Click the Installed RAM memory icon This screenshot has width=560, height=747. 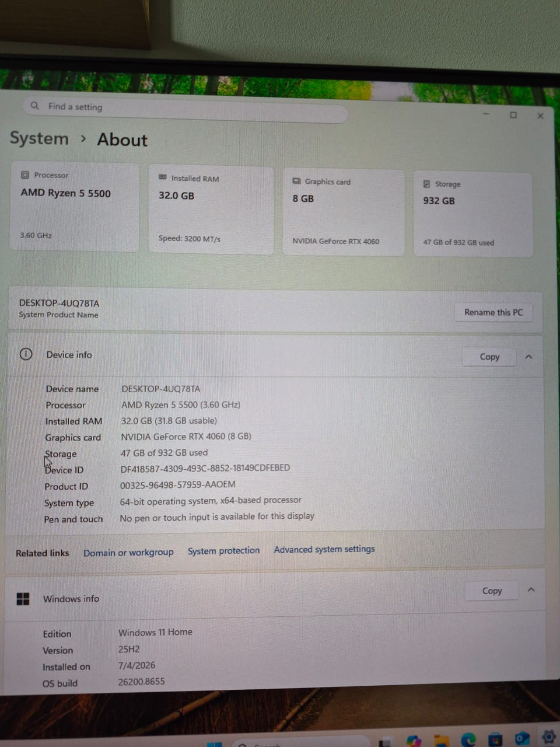(x=163, y=177)
